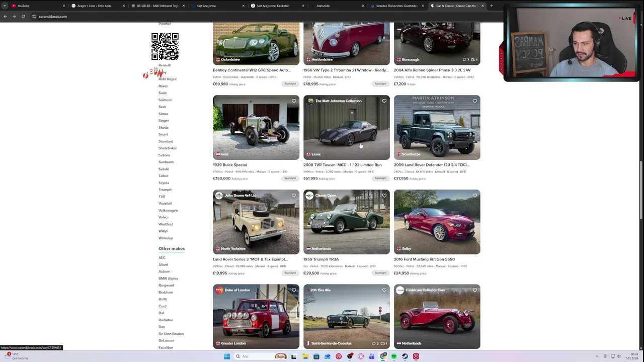This screenshot has height=362, width=644.
Task: Open the taskbar clock and date
Action: 632,356
